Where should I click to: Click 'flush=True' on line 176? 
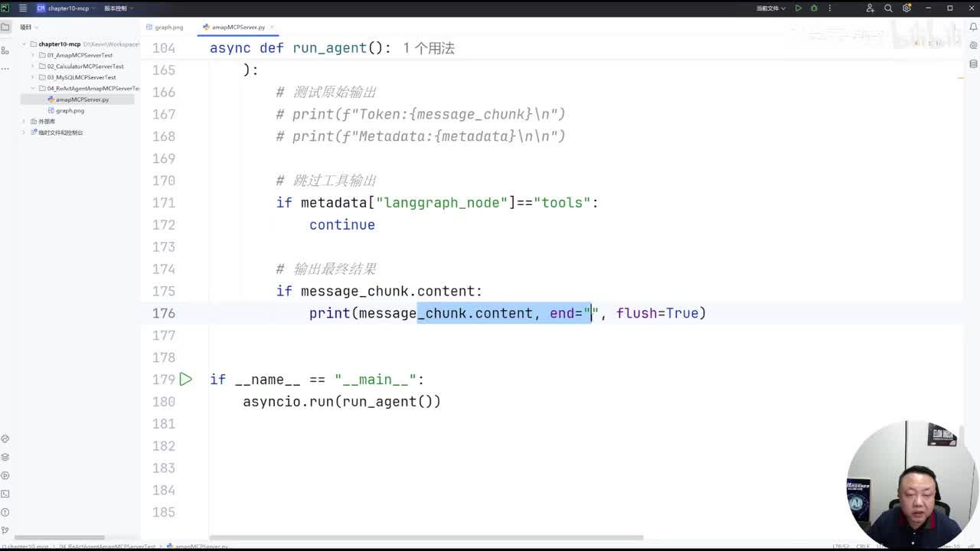point(658,313)
